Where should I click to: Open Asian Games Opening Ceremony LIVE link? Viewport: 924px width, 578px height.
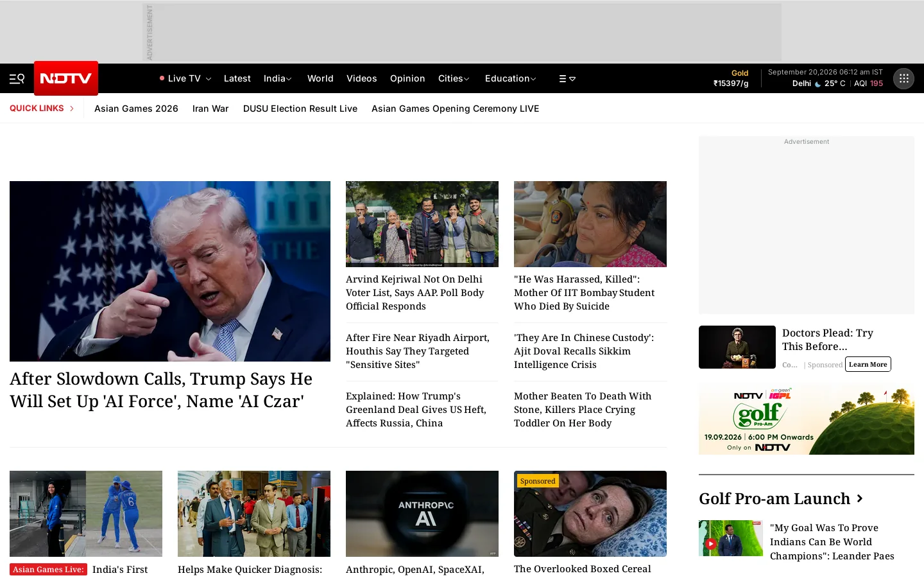456,109
